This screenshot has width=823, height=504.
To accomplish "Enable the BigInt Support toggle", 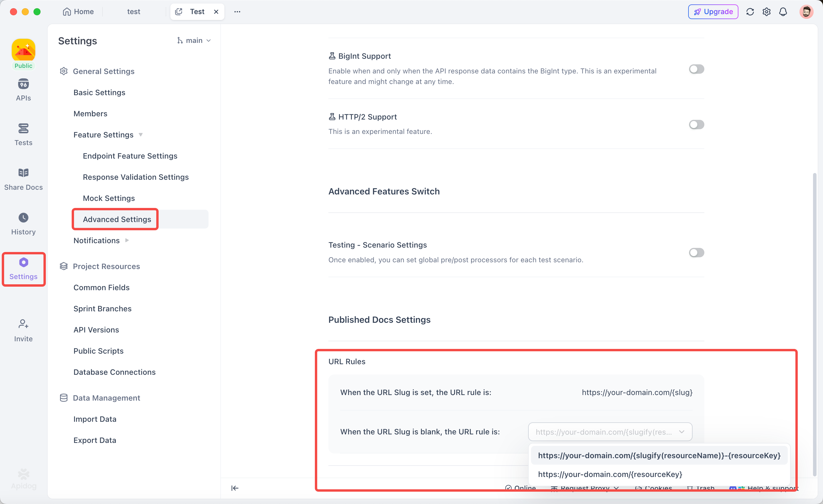I will pyautogui.click(x=696, y=69).
